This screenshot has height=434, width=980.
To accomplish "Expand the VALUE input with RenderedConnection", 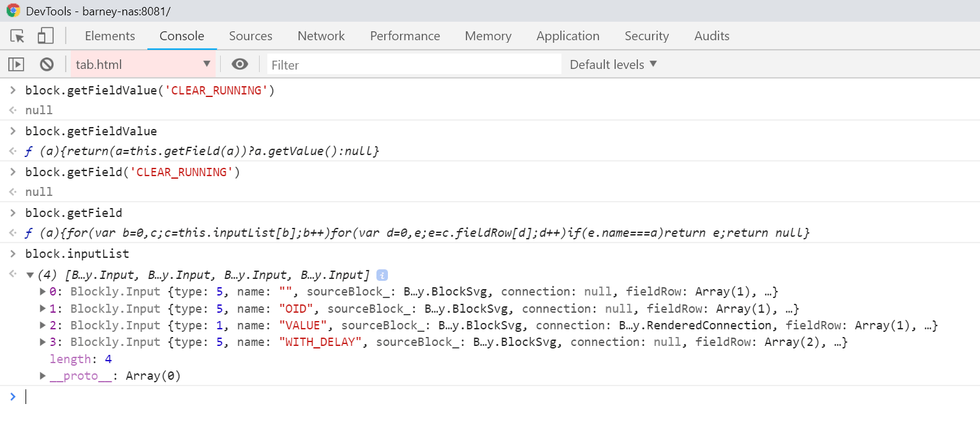I will pyautogui.click(x=42, y=325).
